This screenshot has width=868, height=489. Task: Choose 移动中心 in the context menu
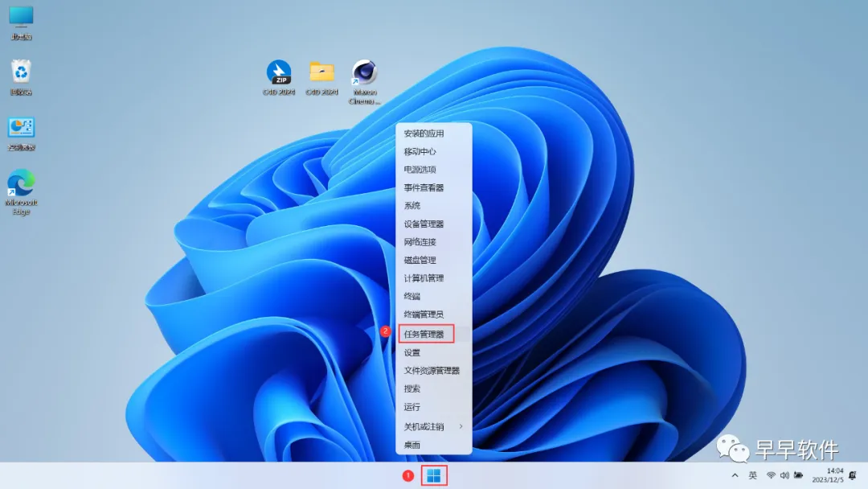pos(434,151)
